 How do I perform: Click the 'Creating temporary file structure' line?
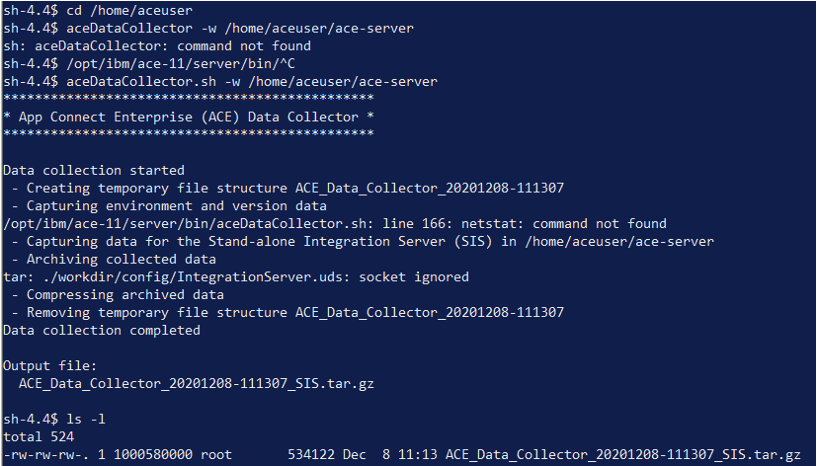coord(288,188)
